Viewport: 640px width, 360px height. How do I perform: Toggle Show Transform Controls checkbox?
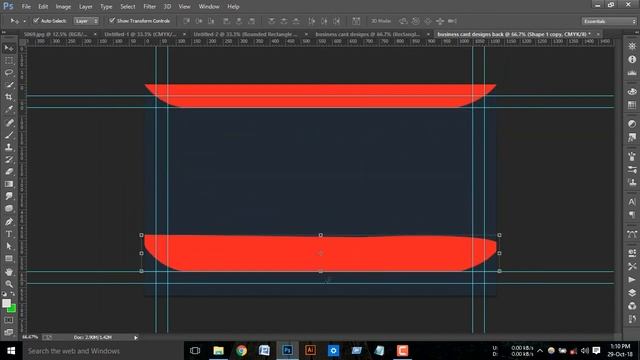112,20
